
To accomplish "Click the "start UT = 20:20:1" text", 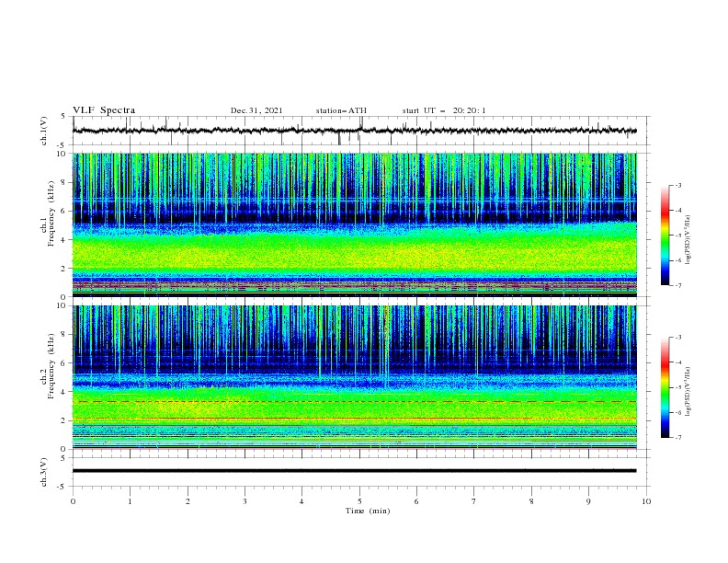I will click(x=444, y=110).
